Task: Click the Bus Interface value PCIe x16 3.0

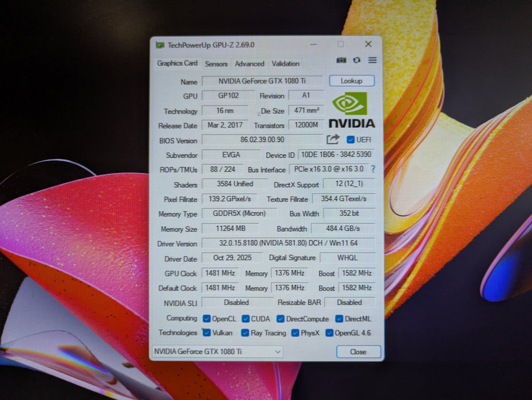Action: point(328,169)
